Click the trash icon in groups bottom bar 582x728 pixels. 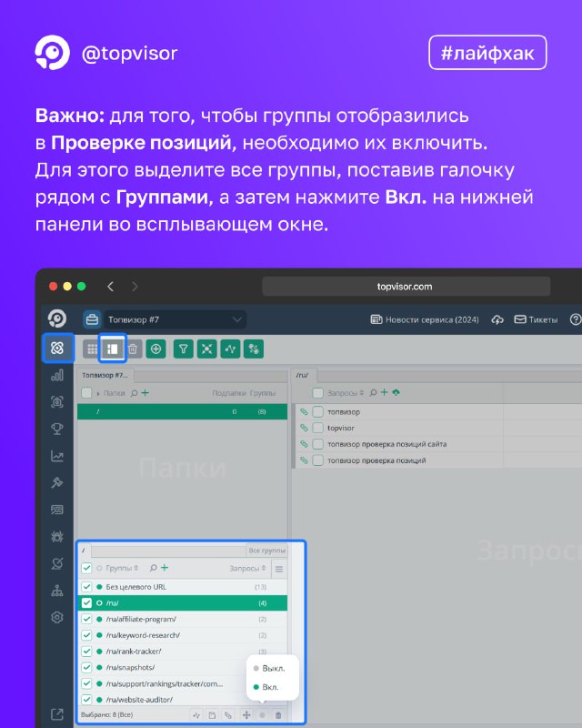pyautogui.click(x=278, y=715)
